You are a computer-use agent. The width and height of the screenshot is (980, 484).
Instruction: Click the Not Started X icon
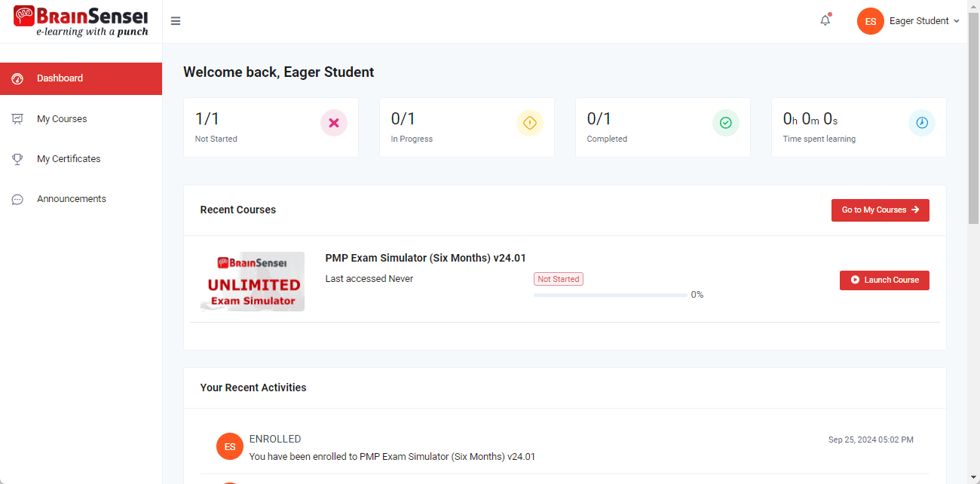pyautogui.click(x=334, y=123)
